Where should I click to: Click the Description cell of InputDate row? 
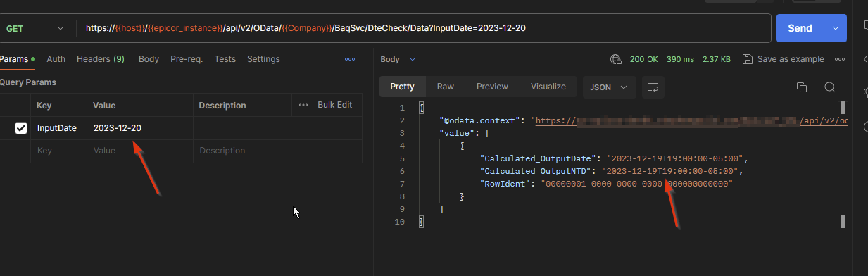[278, 128]
